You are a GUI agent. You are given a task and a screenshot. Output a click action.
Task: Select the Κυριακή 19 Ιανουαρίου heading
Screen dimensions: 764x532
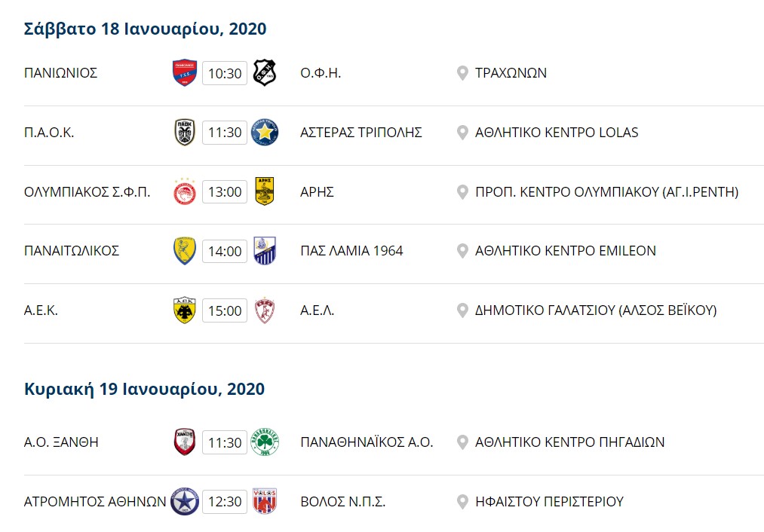click(x=144, y=390)
